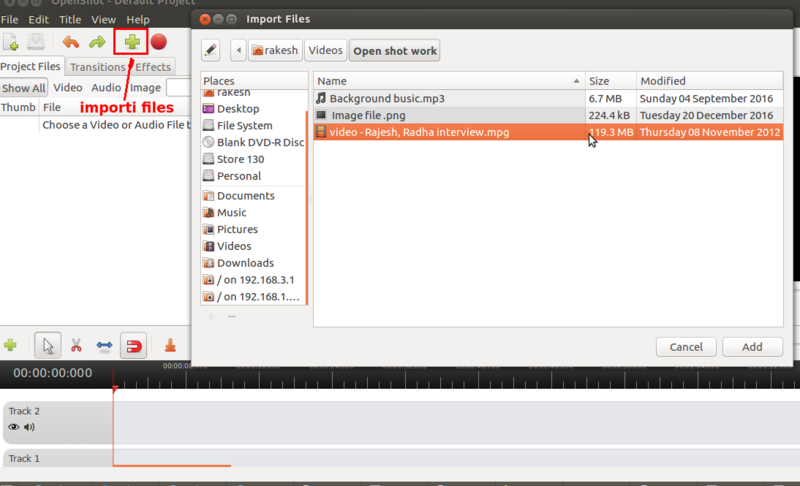800x486 pixels.
Task: Click the project files search field
Action: click(x=179, y=87)
